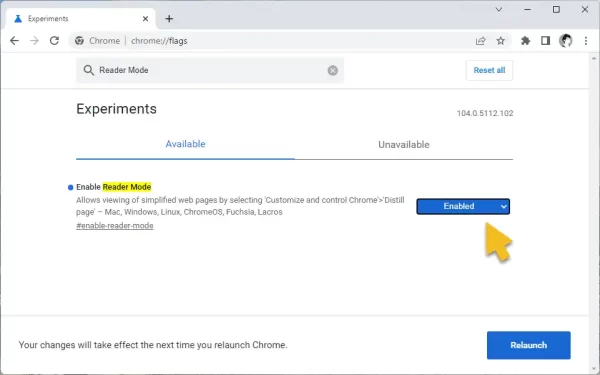Click the search flags input field
Screen dimensions: 600x375
tap(210, 70)
